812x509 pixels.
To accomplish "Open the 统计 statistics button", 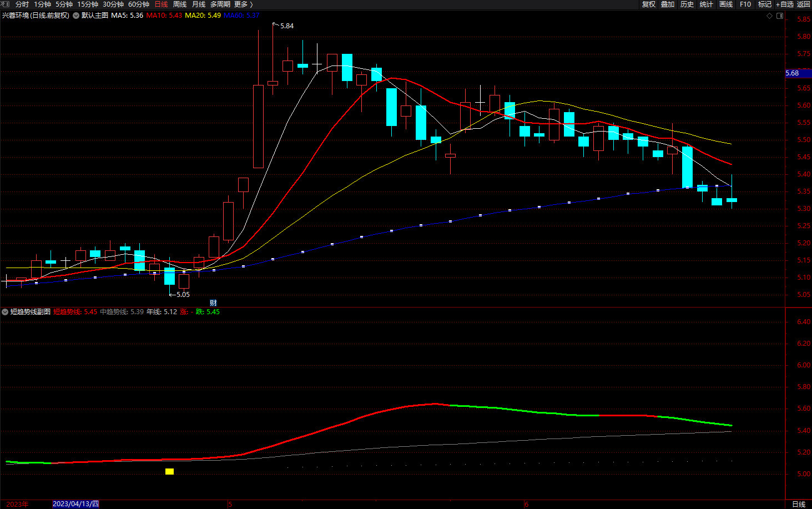I will point(707,4).
